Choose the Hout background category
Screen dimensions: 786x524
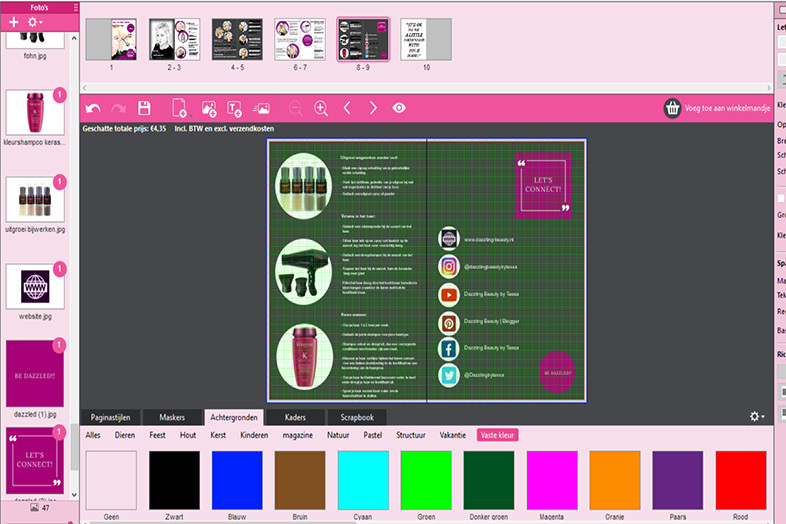tap(188, 435)
